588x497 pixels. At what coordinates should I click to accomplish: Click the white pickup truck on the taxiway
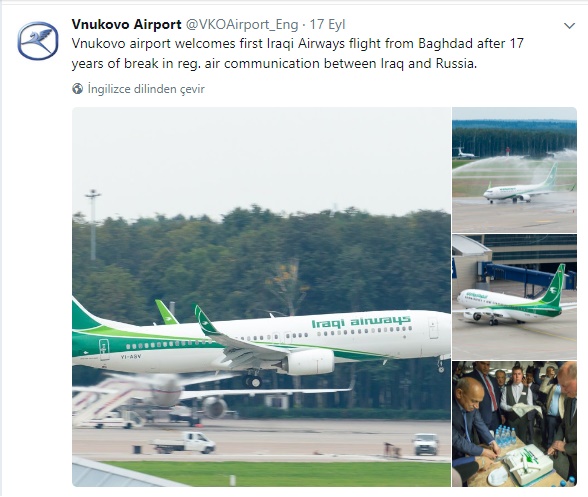[x=185, y=443]
